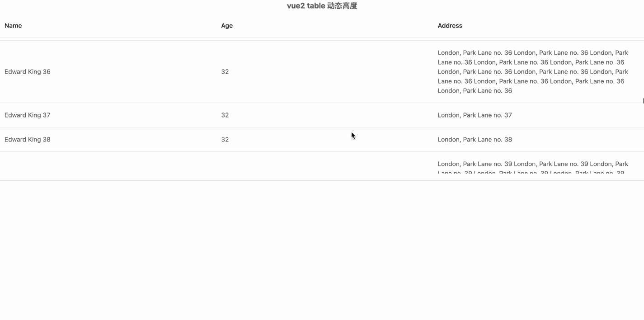Click the 'Edward King 36' name cell

click(x=28, y=72)
